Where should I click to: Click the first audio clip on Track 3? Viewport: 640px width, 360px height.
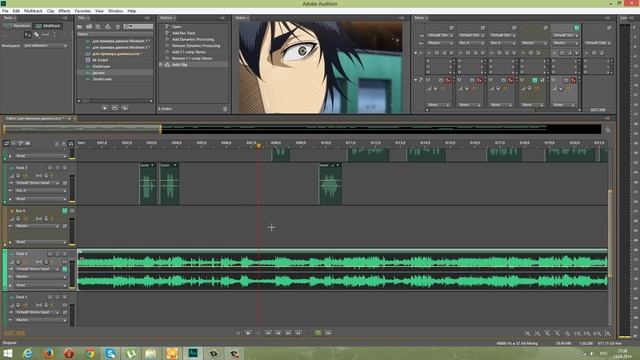(147, 184)
